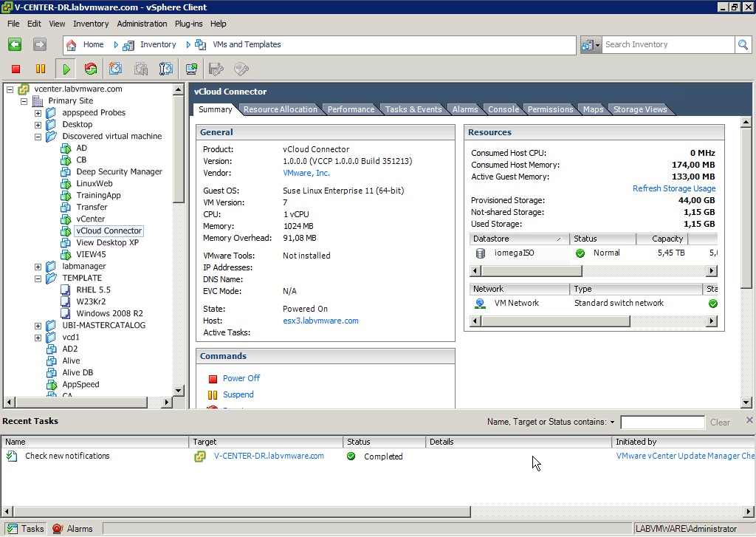Open the Administration menu

coord(142,24)
